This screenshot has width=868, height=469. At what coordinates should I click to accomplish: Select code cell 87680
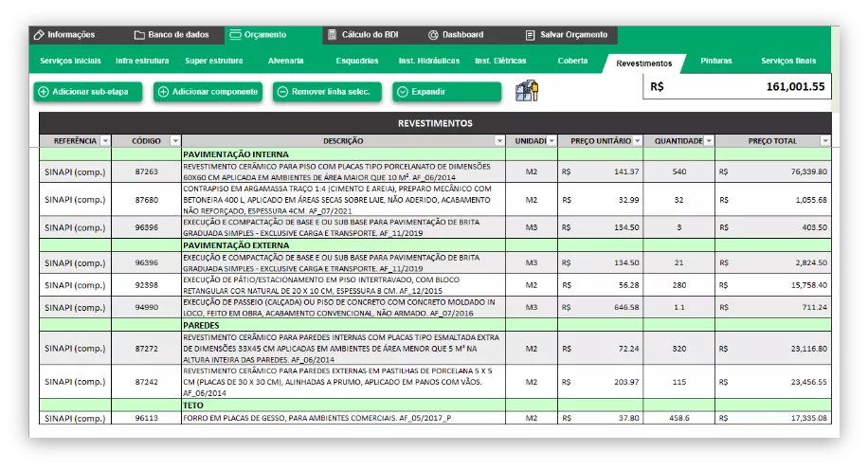point(146,200)
